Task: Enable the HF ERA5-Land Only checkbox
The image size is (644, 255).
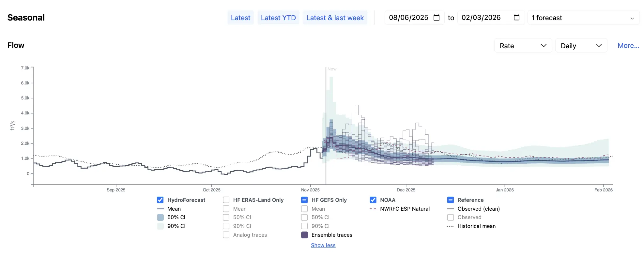Action: pyautogui.click(x=226, y=200)
